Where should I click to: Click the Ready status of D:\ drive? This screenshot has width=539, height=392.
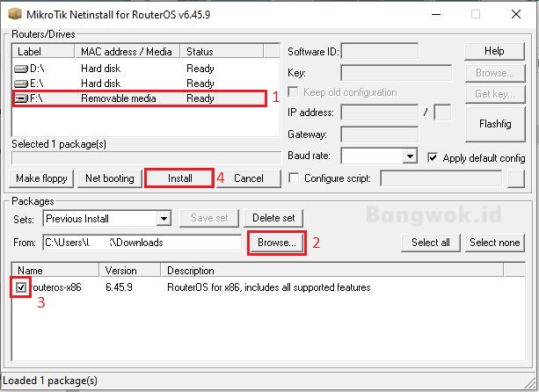200,69
